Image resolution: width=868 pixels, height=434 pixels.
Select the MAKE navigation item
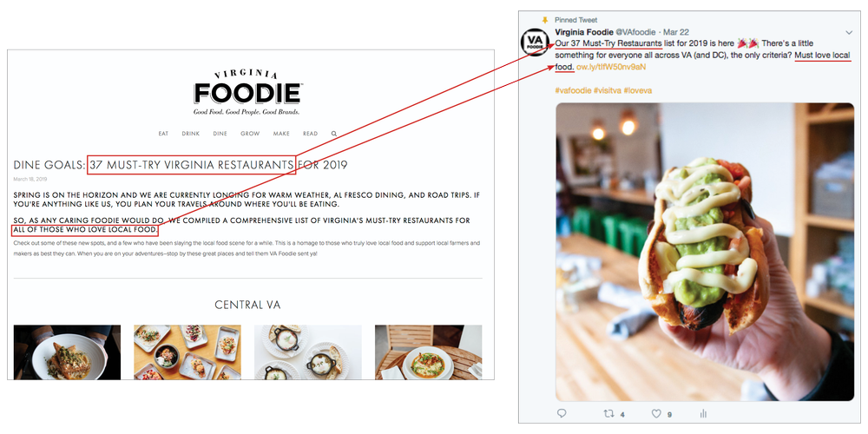pos(281,134)
